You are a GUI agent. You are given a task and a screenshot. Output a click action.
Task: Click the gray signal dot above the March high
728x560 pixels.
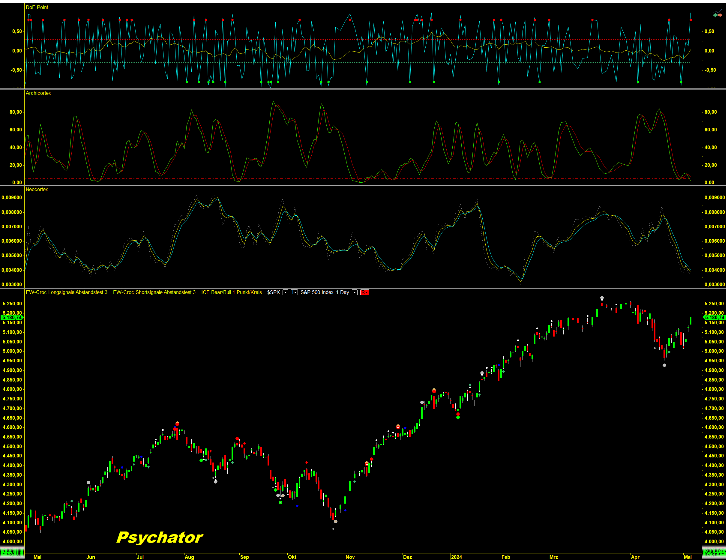pyautogui.click(x=602, y=298)
